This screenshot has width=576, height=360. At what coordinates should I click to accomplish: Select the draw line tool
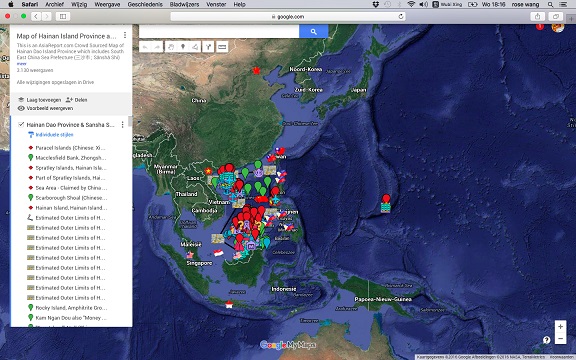click(x=195, y=47)
